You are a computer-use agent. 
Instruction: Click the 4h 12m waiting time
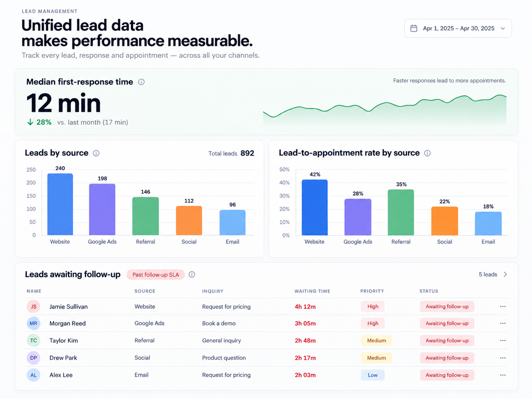305,307
